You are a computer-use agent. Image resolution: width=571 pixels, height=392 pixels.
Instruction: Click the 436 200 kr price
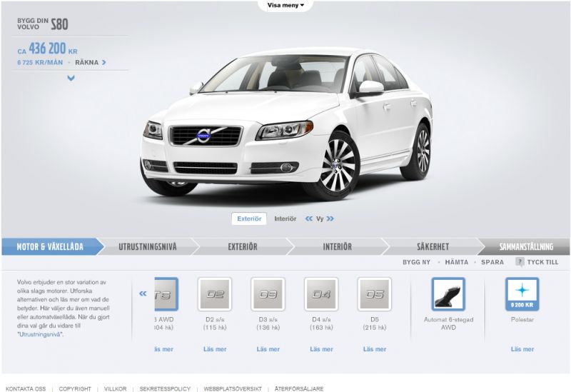(x=47, y=49)
